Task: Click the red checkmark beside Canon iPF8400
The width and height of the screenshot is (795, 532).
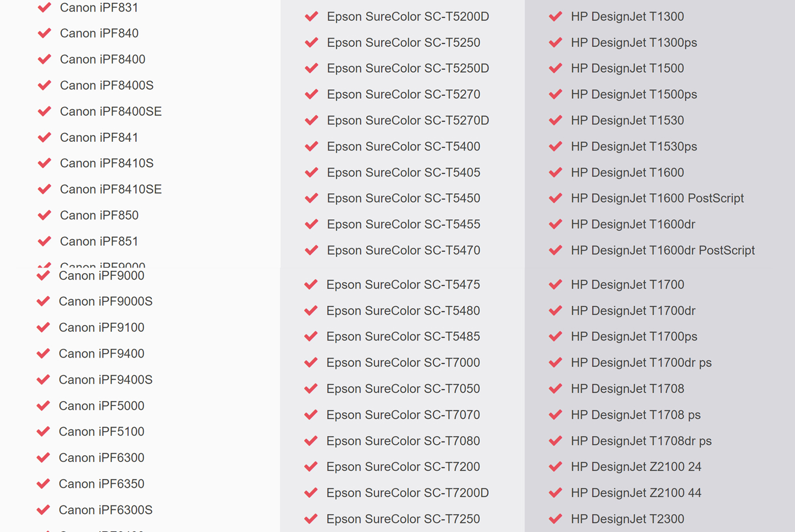Action: 44,59
